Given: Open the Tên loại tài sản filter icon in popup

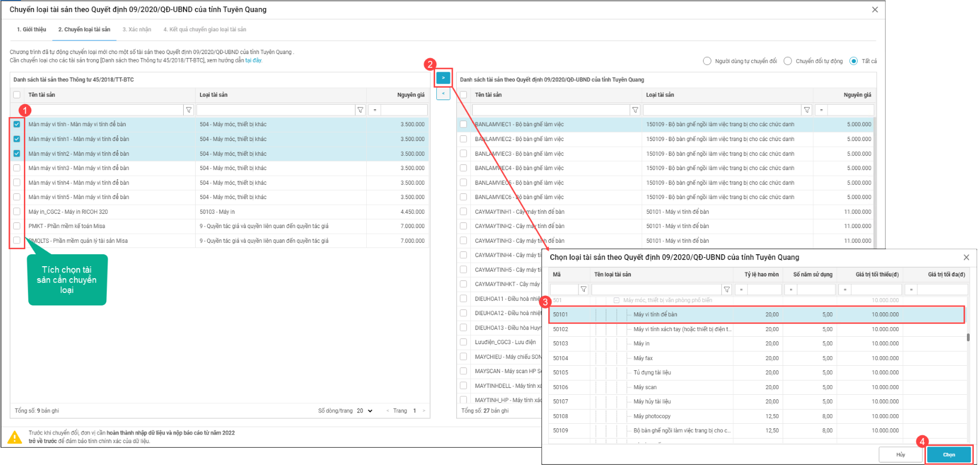Looking at the screenshot, I should 726,290.
